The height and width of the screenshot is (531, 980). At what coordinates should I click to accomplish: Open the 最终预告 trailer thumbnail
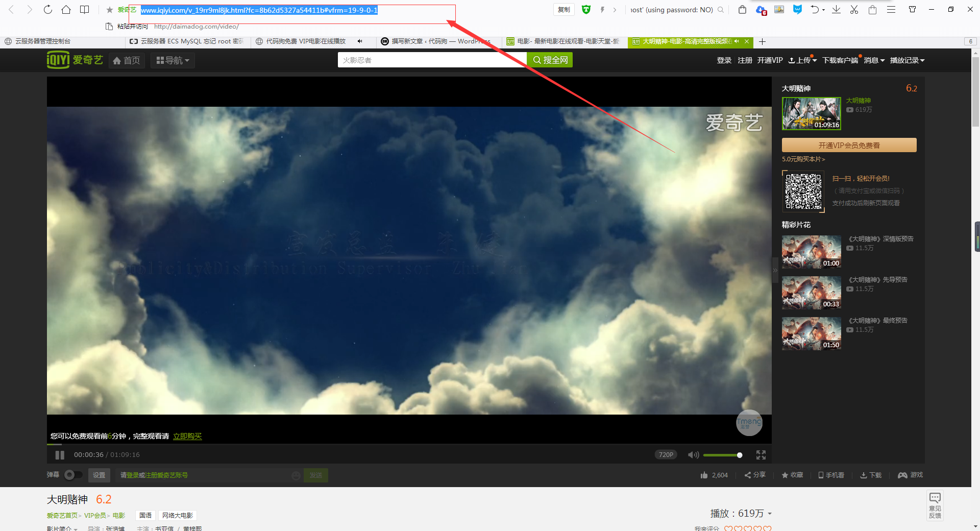click(x=812, y=333)
